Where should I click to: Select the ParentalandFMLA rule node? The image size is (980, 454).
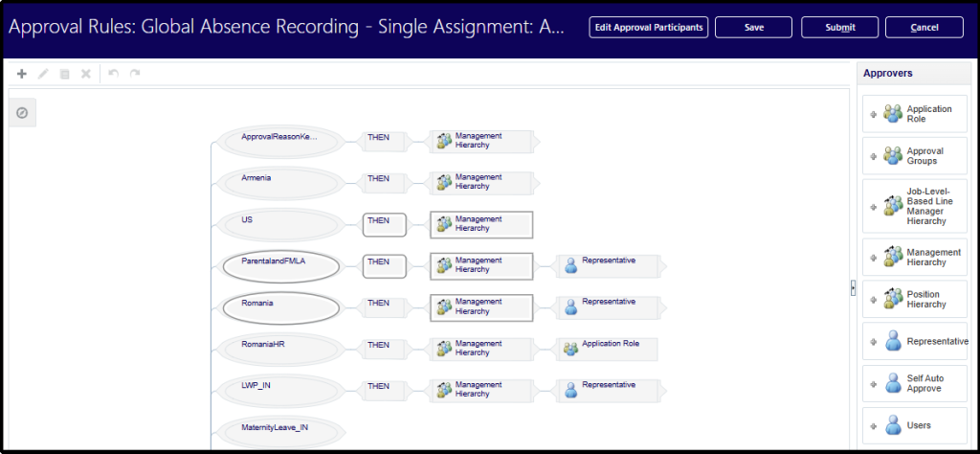(280, 265)
